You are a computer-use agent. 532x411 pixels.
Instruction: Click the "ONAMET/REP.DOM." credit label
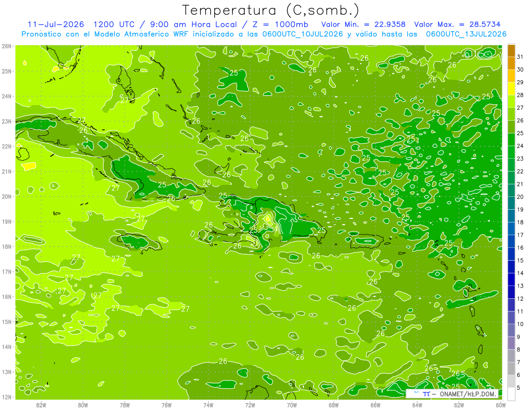coord(468,394)
